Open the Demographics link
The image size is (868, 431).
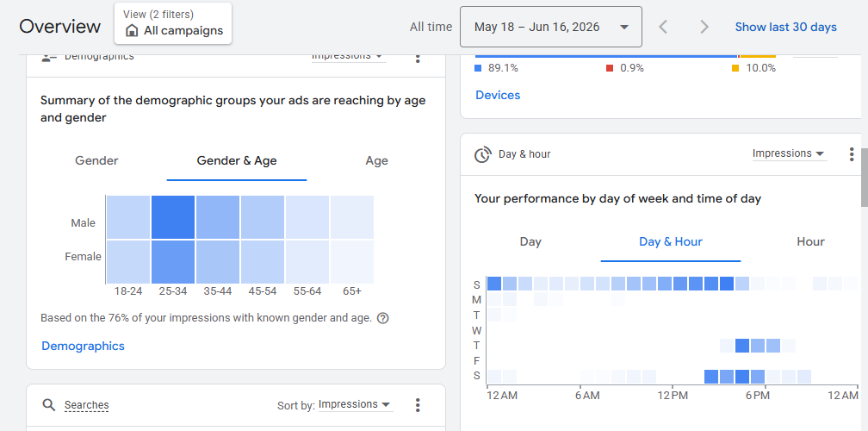pyautogui.click(x=83, y=346)
